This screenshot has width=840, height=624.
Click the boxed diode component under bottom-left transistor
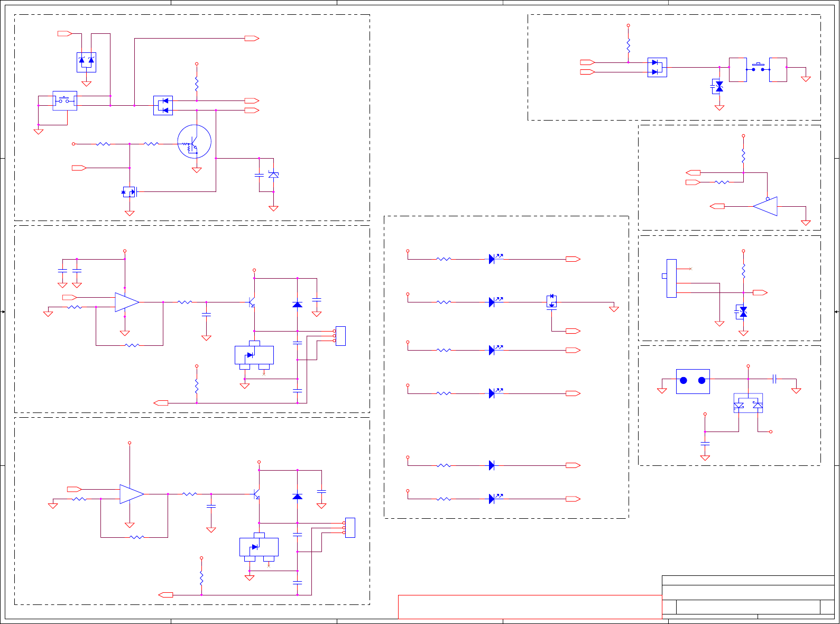pyautogui.click(x=259, y=547)
